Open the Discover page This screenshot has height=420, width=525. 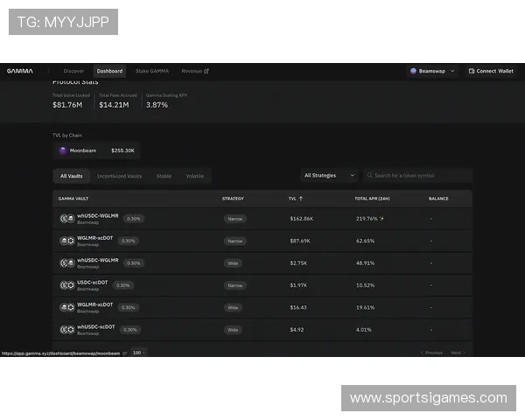click(73, 71)
